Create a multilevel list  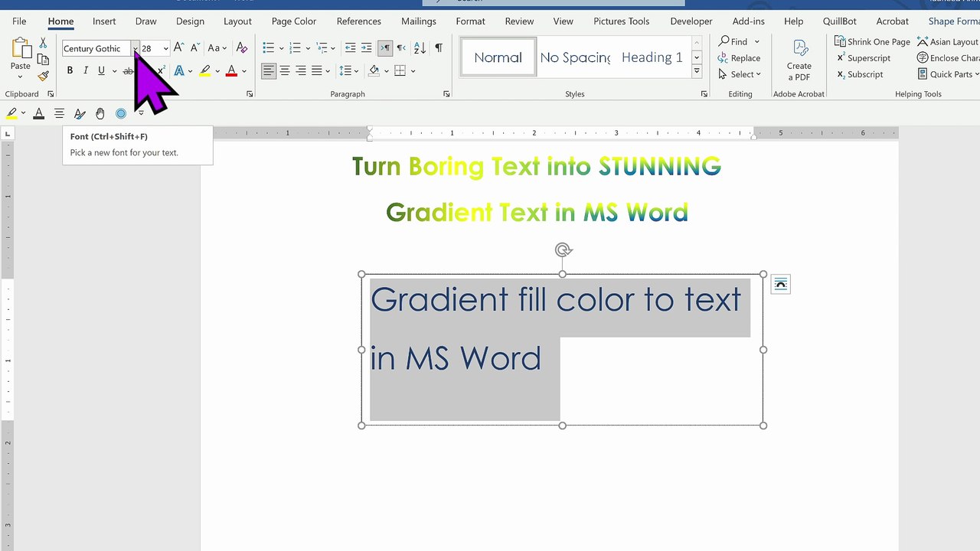click(x=322, y=48)
